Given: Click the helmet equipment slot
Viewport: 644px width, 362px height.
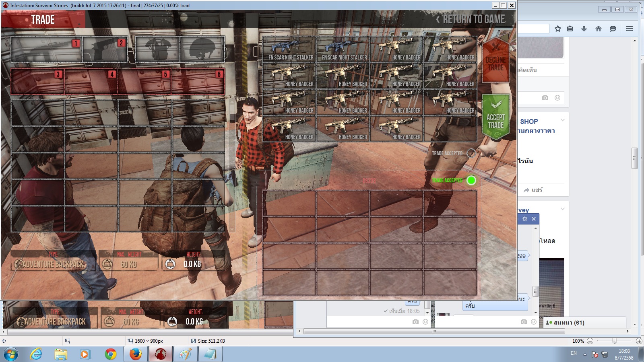Looking at the screenshot, I should tap(202, 49).
